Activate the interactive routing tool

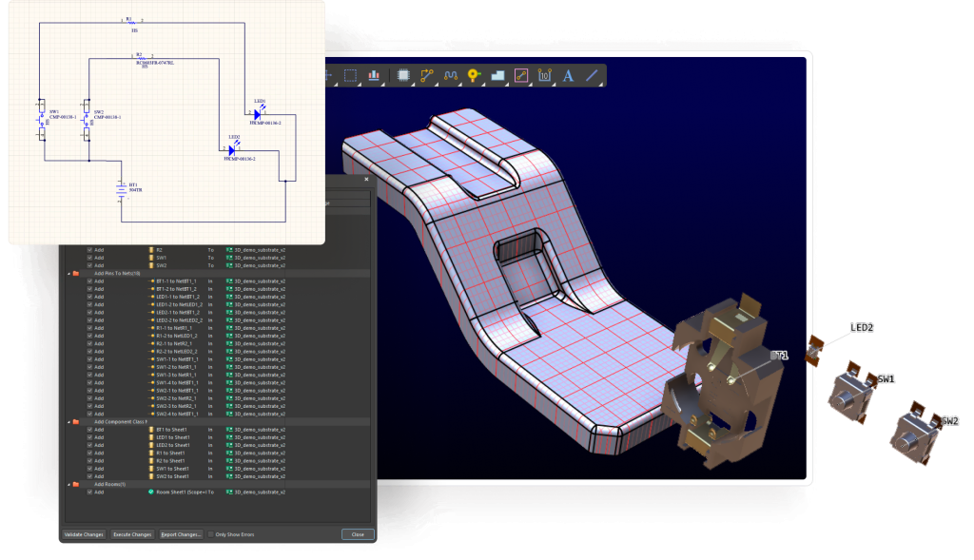click(427, 75)
